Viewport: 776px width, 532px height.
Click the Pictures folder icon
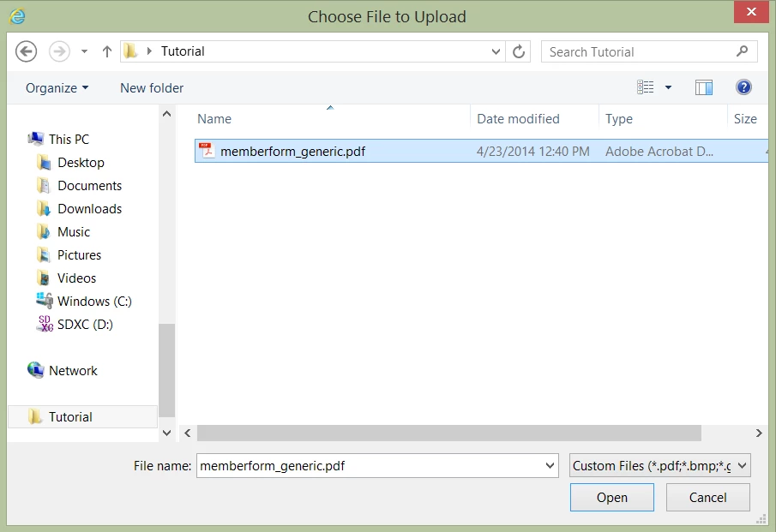pyautogui.click(x=44, y=255)
